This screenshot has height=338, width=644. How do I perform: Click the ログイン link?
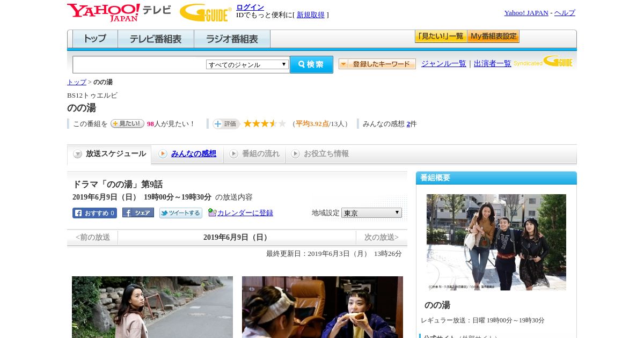tap(250, 7)
